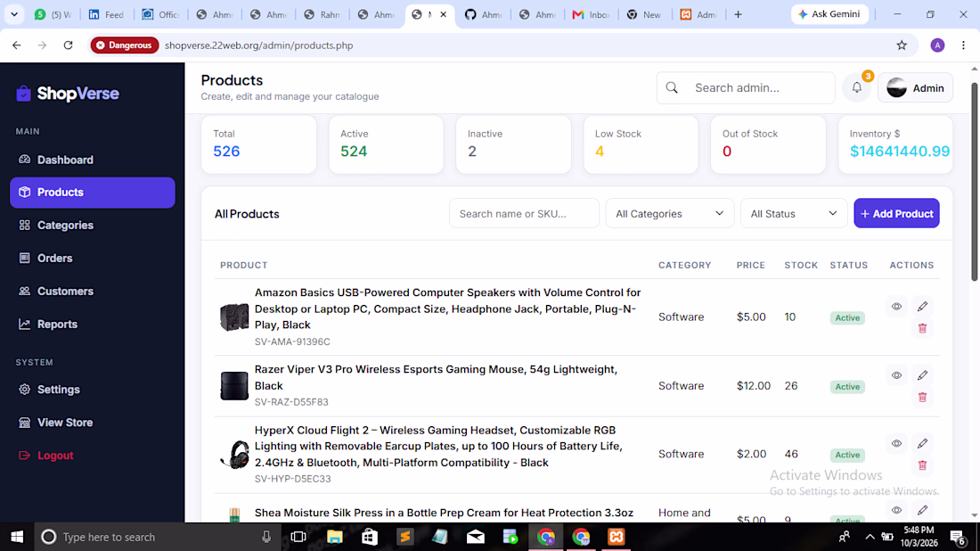Open a new browser tab
Screen dimensions: 980x551
[x=739, y=14]
